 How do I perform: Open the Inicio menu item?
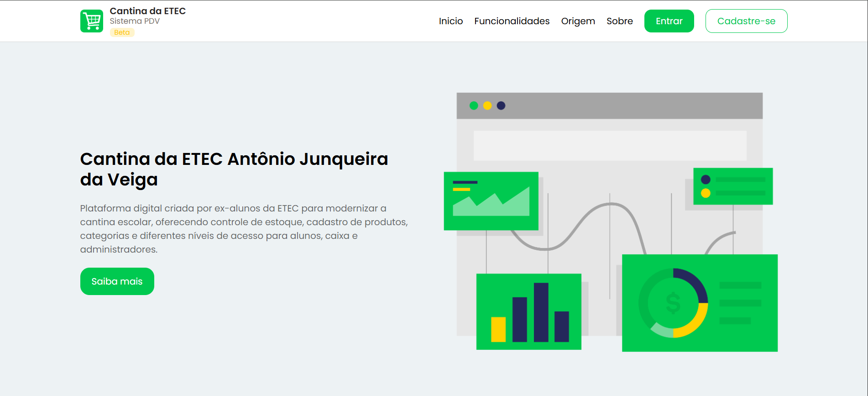(x=451, y=21)
